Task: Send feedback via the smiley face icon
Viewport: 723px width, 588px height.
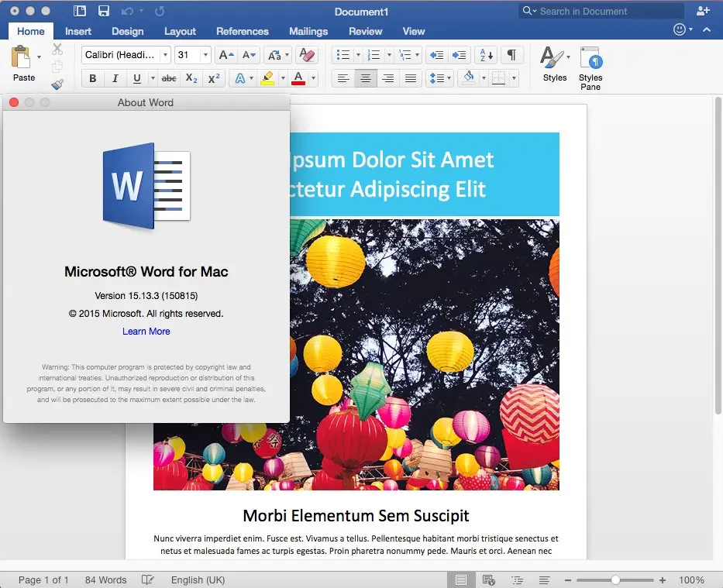Action: coord(679,29)
